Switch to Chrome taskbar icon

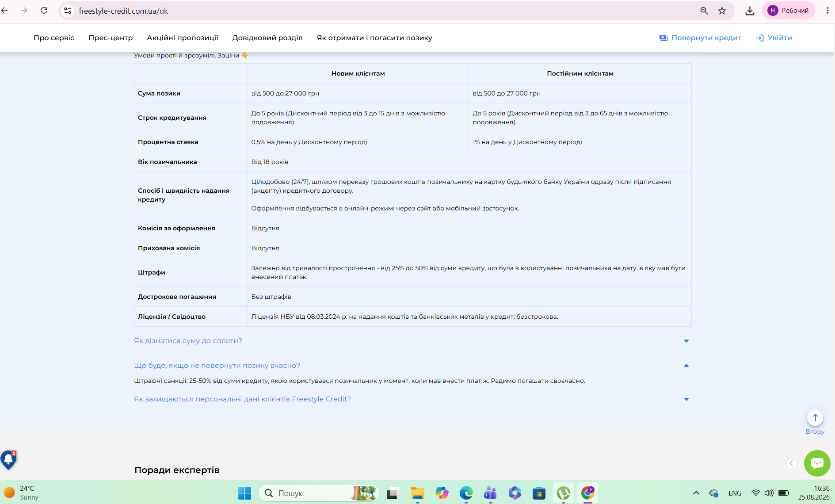click(x=587, y=493)
